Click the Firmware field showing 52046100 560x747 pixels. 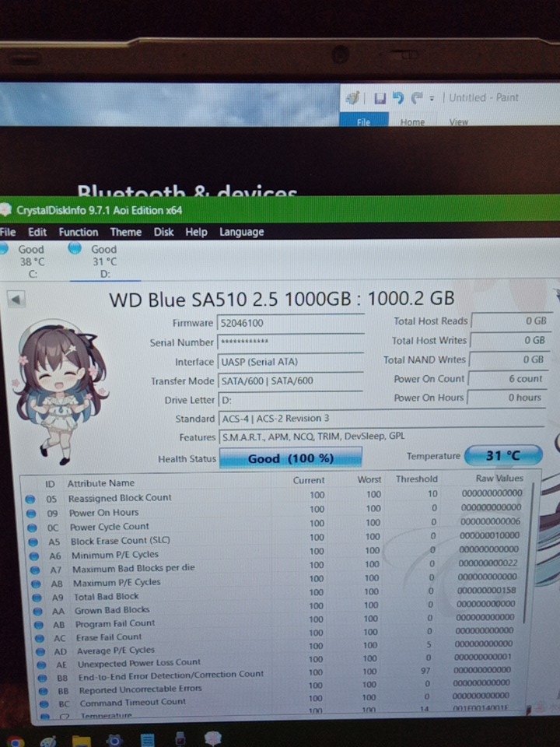(290, 323)
